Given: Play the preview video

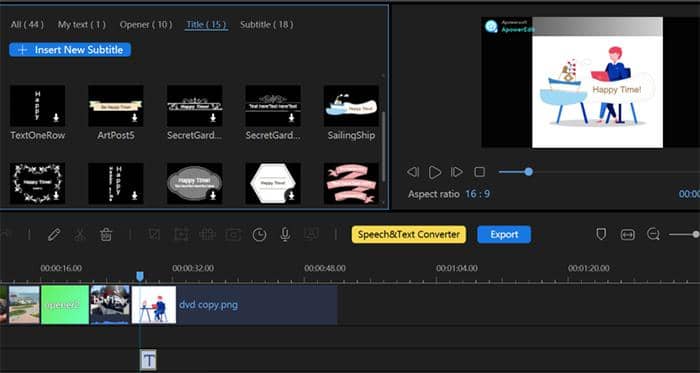Looking at the screenshot, I should (435, 172).
